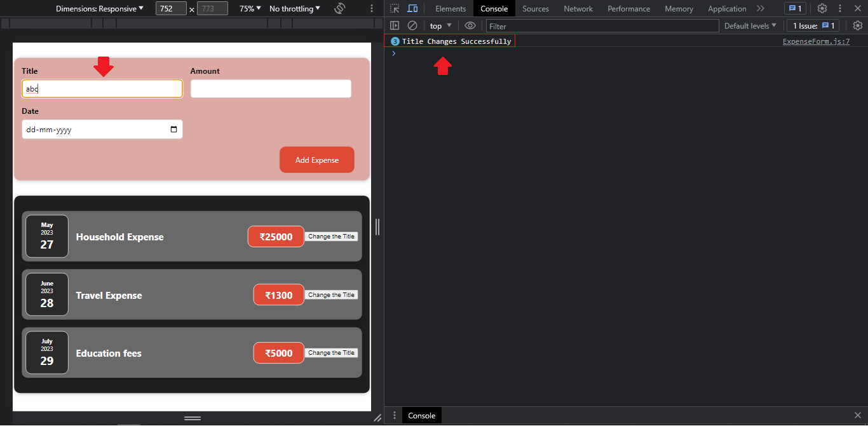The height and width of the screenshot is (426, 868).
Task: Switch to the Application tab
Action: tap(727, 8)
